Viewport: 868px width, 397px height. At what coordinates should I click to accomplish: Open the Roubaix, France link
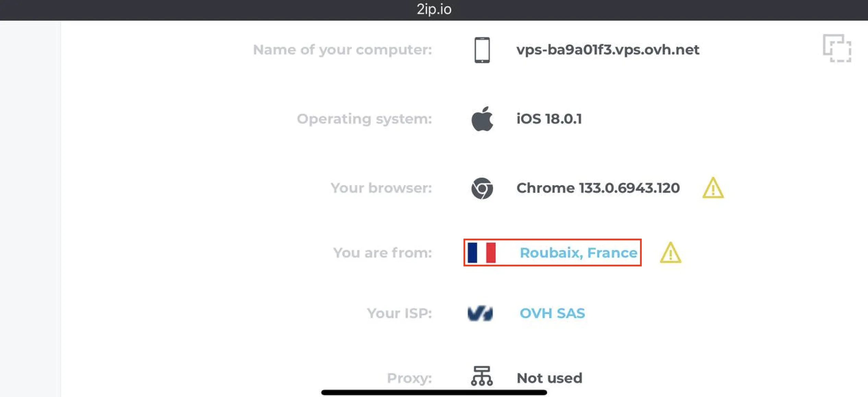point(578,253)
